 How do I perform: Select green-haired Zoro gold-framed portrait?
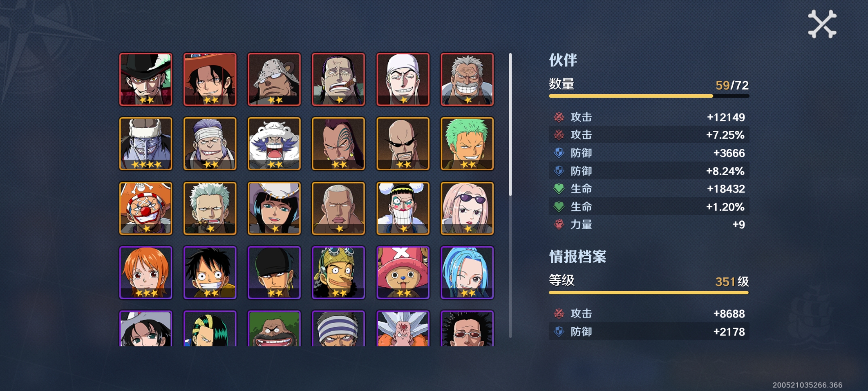click(467, 144)
